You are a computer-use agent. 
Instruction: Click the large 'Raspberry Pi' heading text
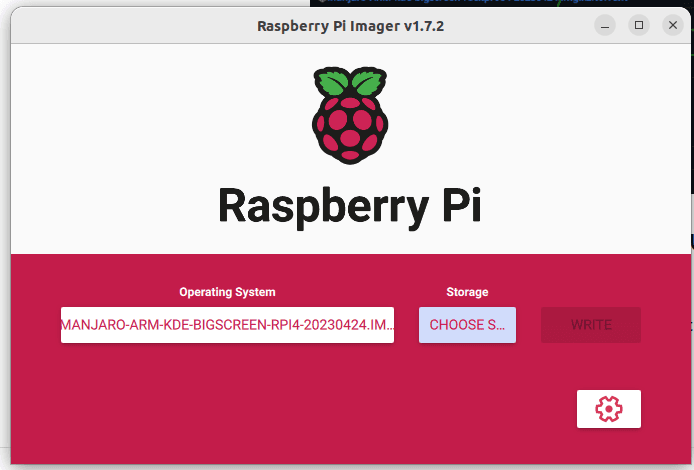click(350, 207)
